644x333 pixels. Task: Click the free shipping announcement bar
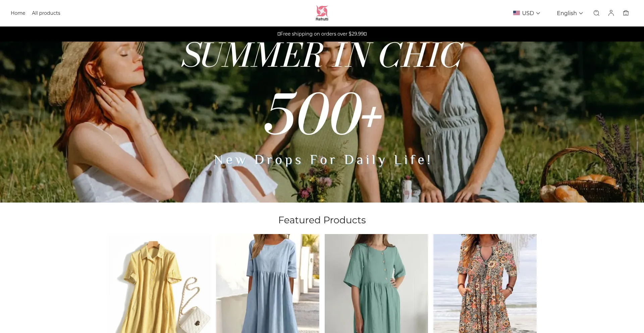(322, 34)
